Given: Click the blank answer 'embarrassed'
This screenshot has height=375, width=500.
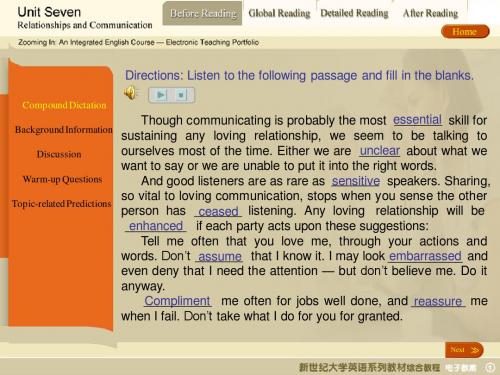Looking at the screenshot, I should tap(425, 256).
